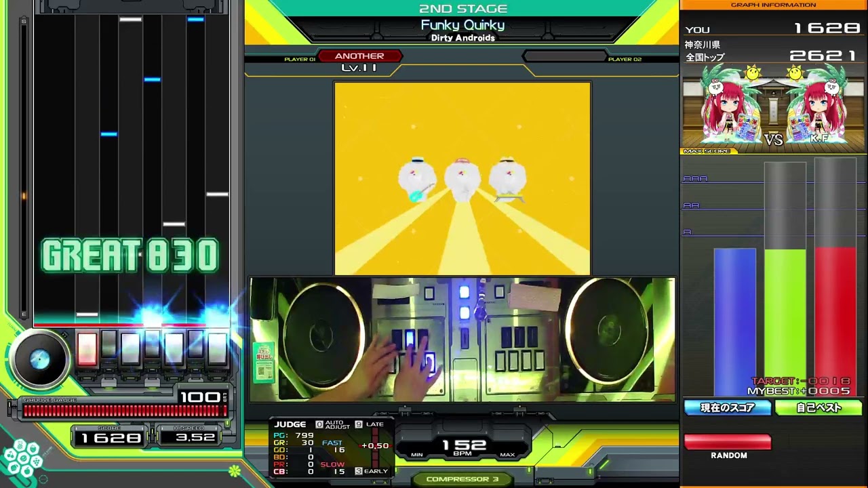Click the song title Funky Quirky
This screenshot has height=488, width=868.
click(x=462, y=25)
